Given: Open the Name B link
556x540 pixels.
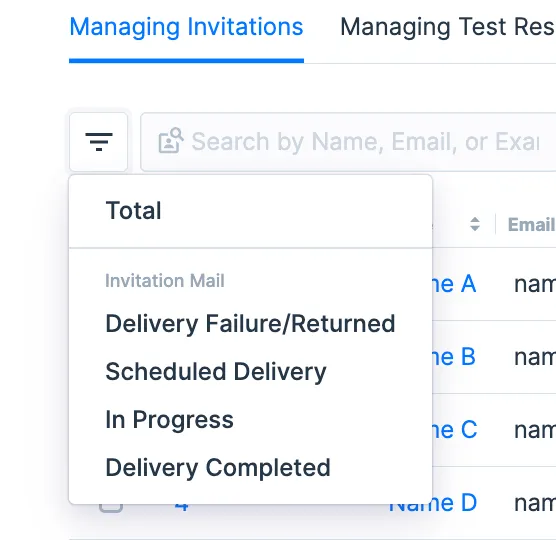Looking at the screenshot, I should (x=454, y=357).
